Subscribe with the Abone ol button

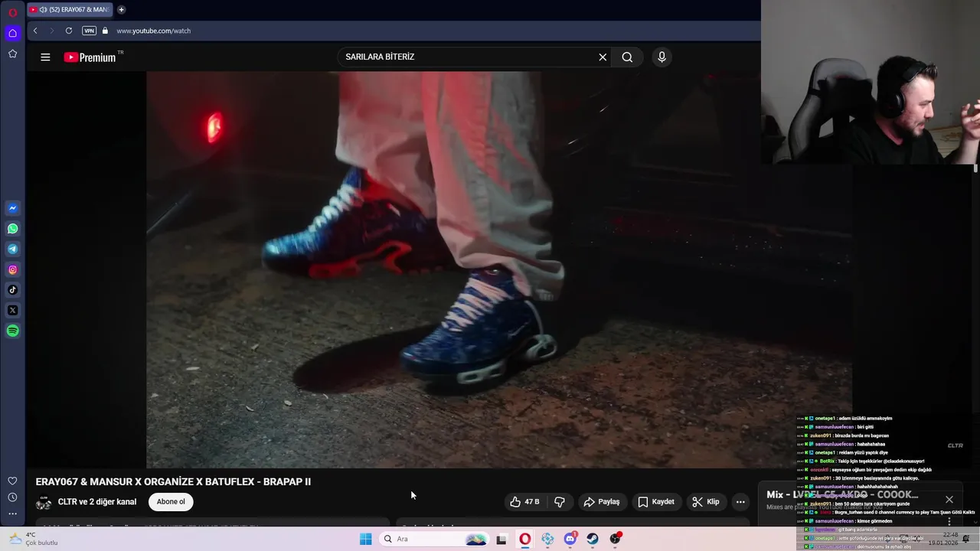click(171, 502)
